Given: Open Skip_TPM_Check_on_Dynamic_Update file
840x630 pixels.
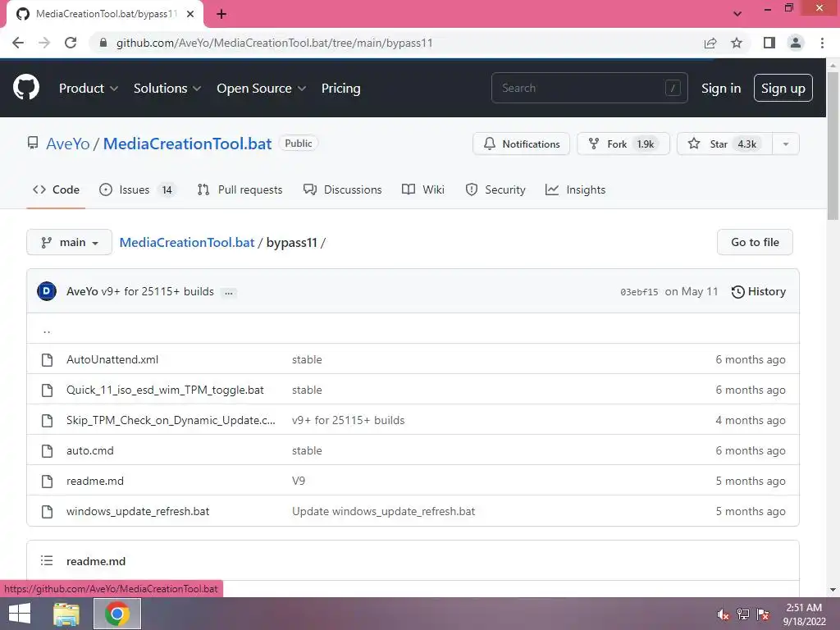Looking at the screenshot, I should click(171, 421).
